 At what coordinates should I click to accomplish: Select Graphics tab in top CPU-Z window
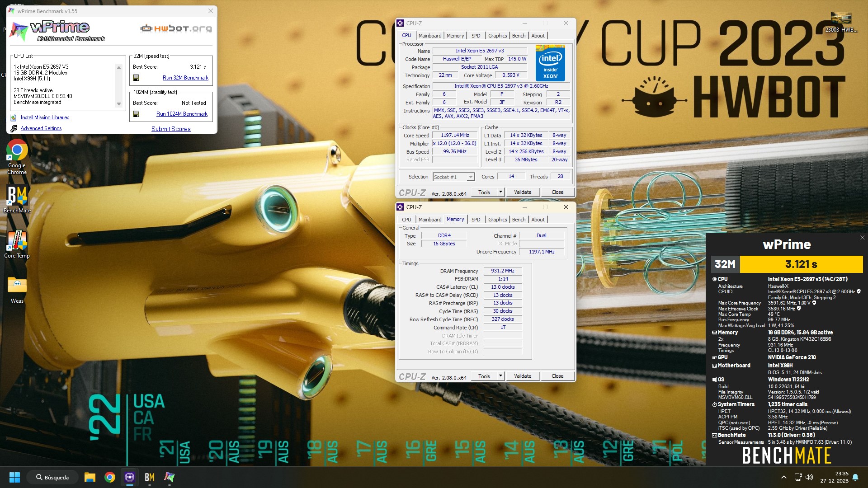pyautogui.click(x=497, y=36)
